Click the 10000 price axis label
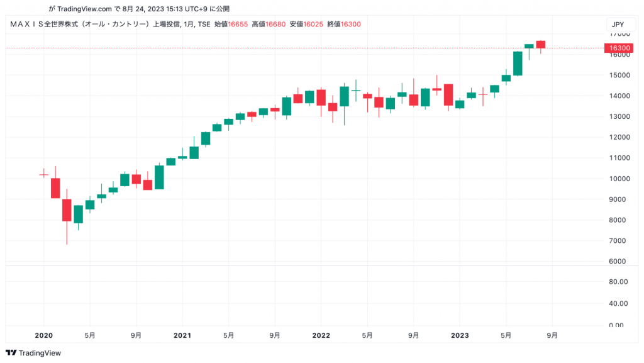Screen dimensions: 644x363 (619, 179)
